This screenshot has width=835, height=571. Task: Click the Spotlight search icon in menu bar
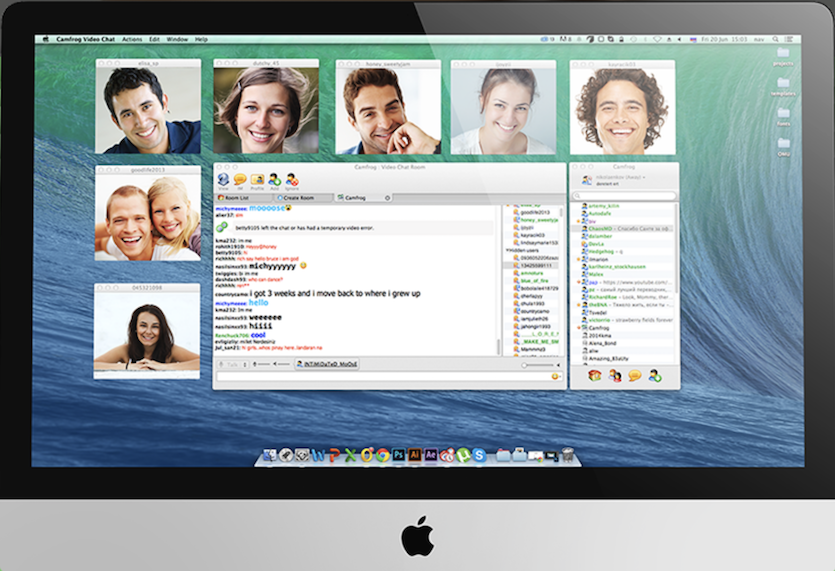pos(776,39)
